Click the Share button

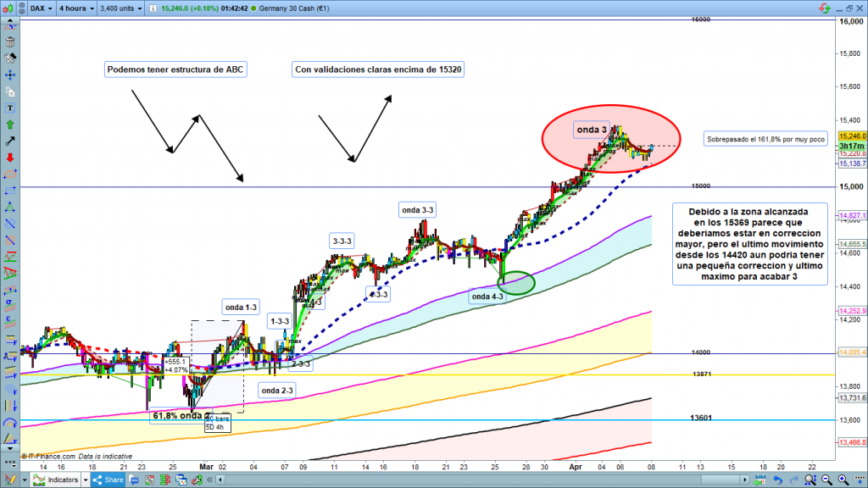(x=108, y=480)
